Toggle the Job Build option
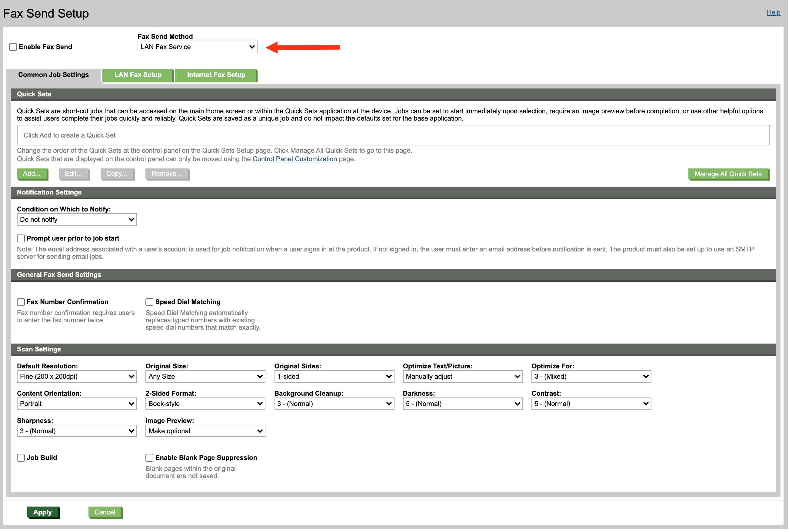Viewport: 789px width, 532px height. point(21,457)
